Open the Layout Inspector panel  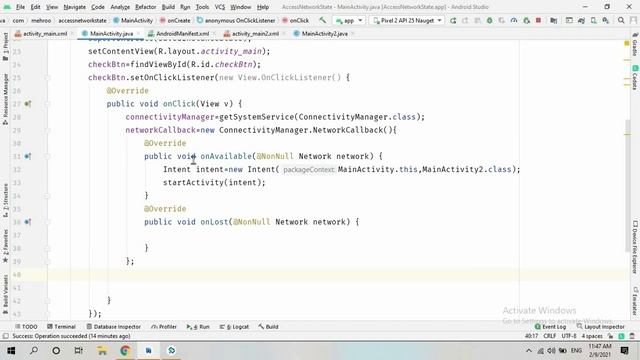point(600,327)
